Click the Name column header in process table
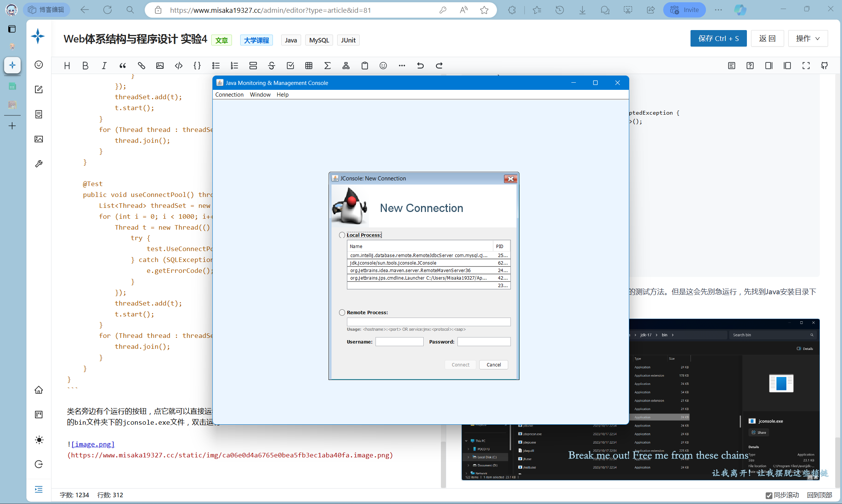 [x=420, y=246]
